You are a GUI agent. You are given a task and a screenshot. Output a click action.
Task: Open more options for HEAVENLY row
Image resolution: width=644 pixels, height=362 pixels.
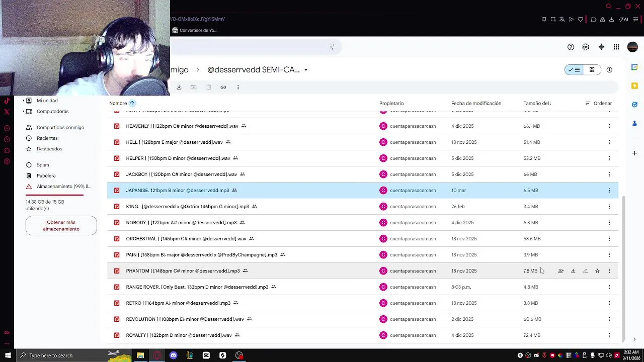(x=609, y=126)
